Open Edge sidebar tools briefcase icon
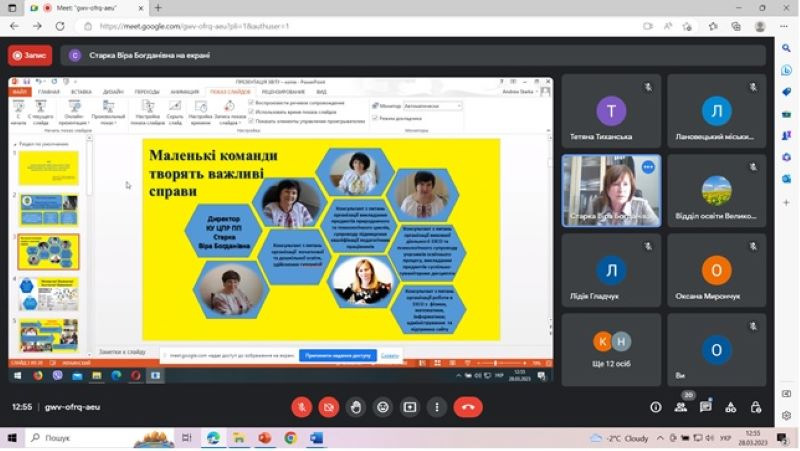800x451 pixels. click(786, 114)
